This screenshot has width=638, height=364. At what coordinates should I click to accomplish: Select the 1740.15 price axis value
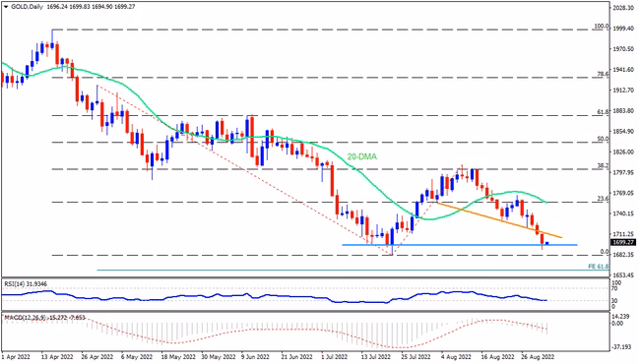click(623, 213)
